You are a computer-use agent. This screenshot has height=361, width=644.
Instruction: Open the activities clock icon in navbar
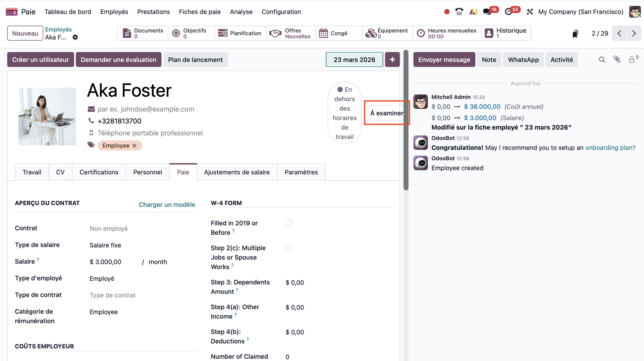pos(508,12)
